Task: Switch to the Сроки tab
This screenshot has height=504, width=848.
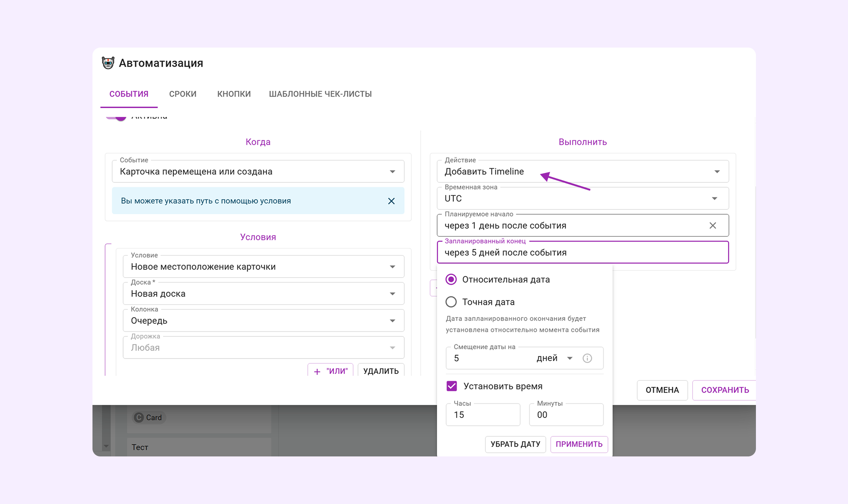Action: click(x=183, y=94)
